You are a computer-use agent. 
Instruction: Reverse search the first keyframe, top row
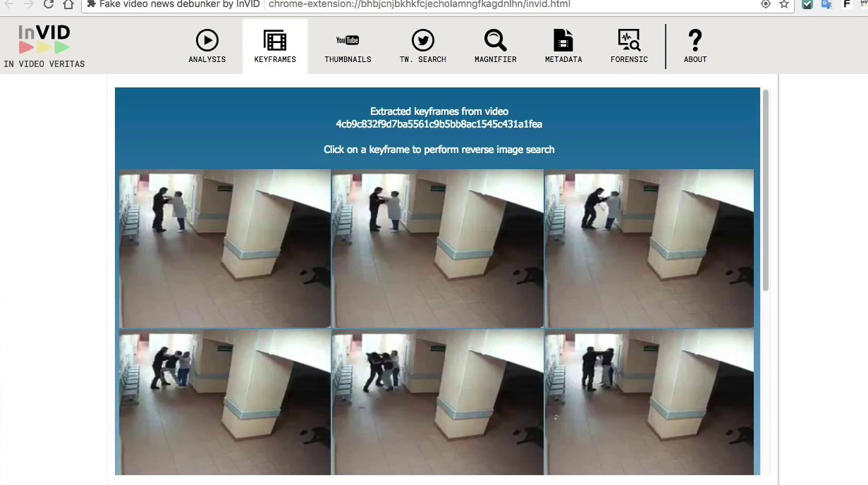225,248
